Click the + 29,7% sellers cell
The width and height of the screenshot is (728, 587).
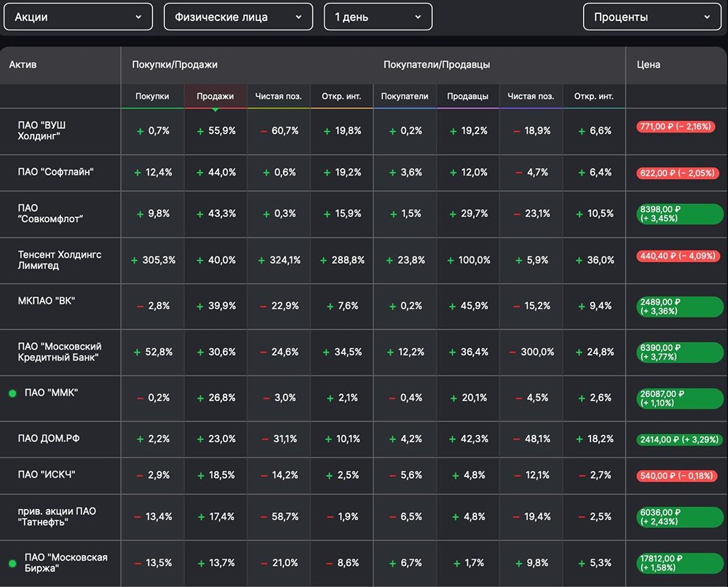(x=468, y=213)
